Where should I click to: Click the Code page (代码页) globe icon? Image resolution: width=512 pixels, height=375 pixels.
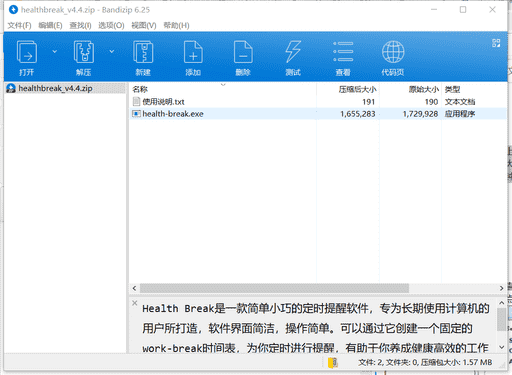pos(393,52)
